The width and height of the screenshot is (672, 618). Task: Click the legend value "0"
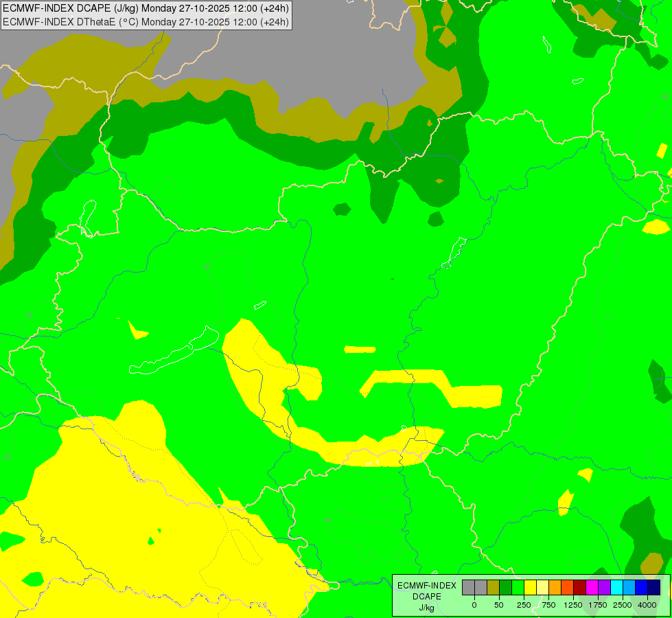474,605
